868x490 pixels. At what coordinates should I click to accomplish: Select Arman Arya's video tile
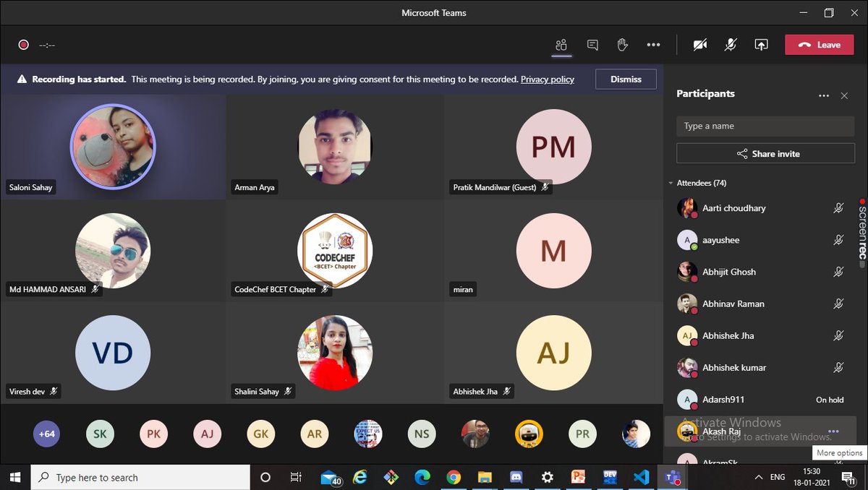coord(335,147)
